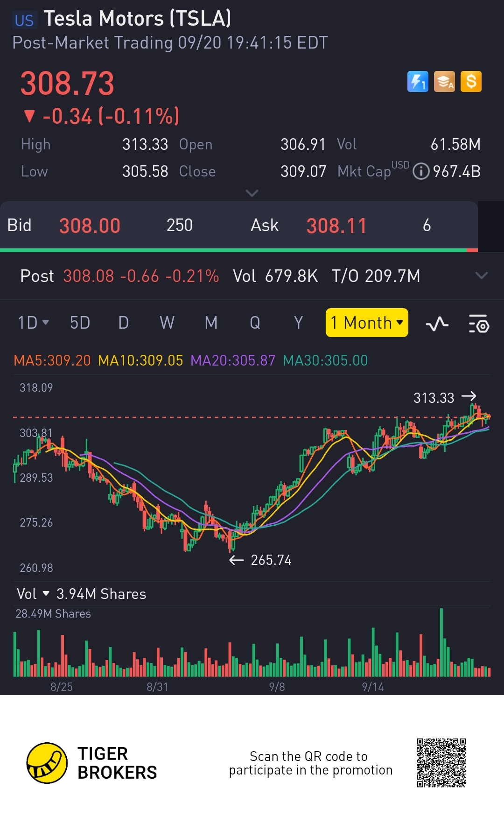Tap the 9/14 date axis label

pos(373,687)
